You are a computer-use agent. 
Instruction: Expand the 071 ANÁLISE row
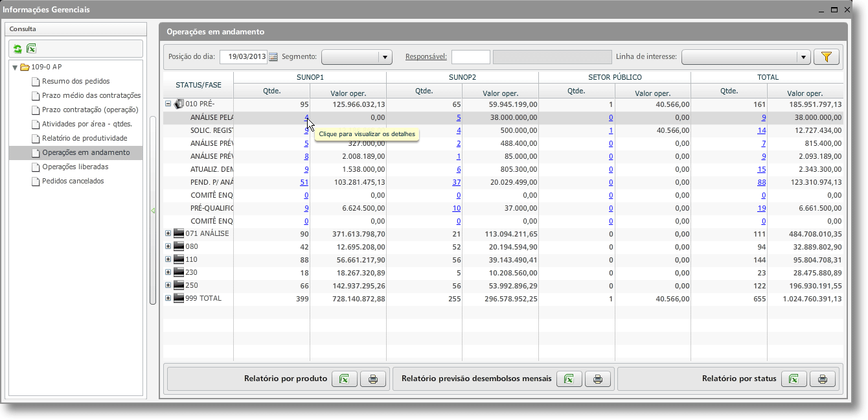point(168,233)
